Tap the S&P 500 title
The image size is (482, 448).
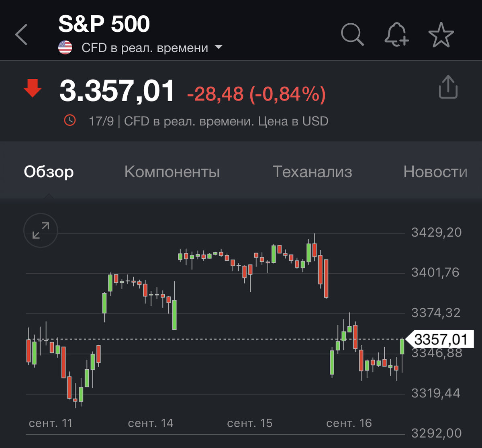point(104,24)
